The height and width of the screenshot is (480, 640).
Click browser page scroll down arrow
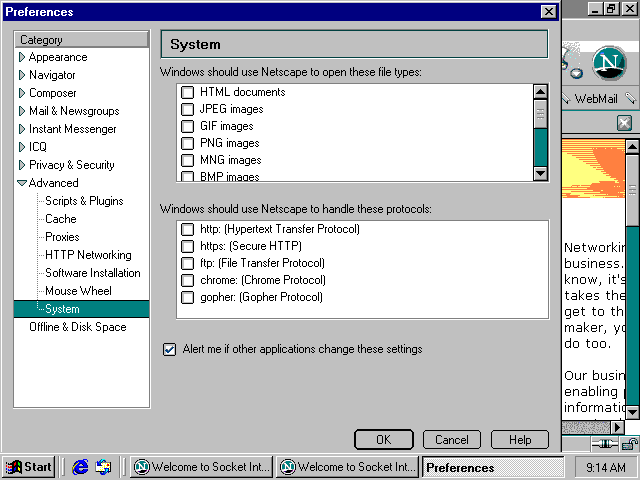click(x=632, y=412)
